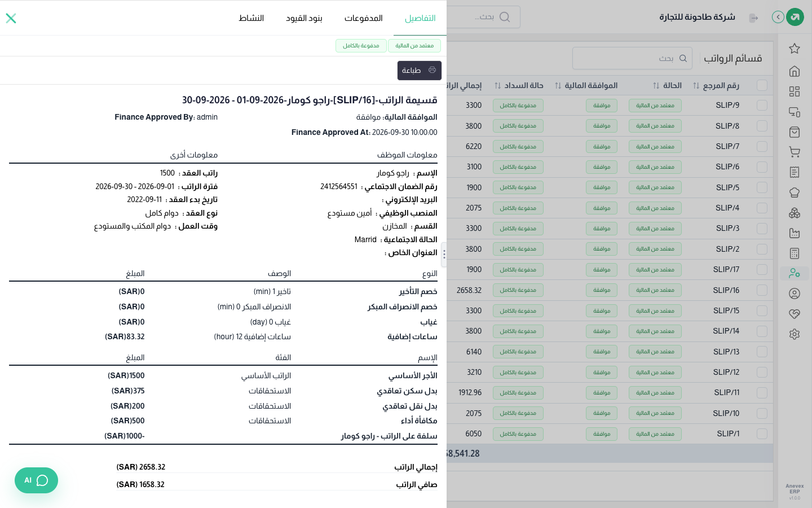Switch to the المدفوعات tab

click(364, 18)
